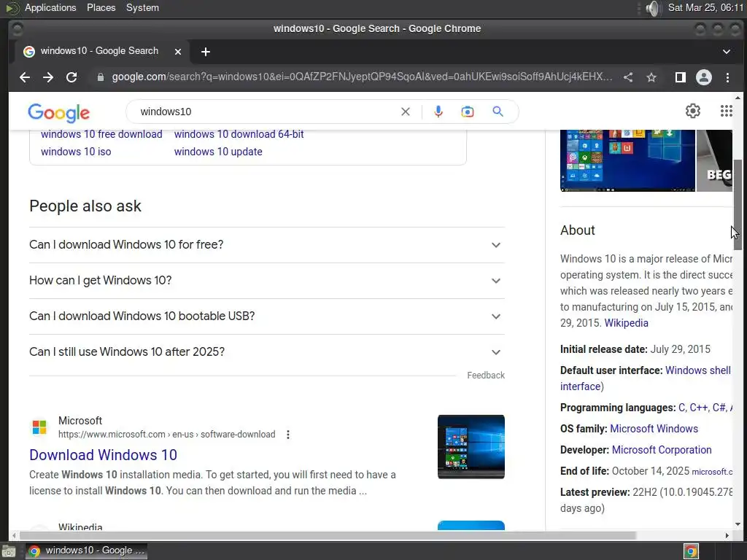Open "windows 10 iso" related search
The width and height of the screenshot is (747, 560).
(76, 152)
